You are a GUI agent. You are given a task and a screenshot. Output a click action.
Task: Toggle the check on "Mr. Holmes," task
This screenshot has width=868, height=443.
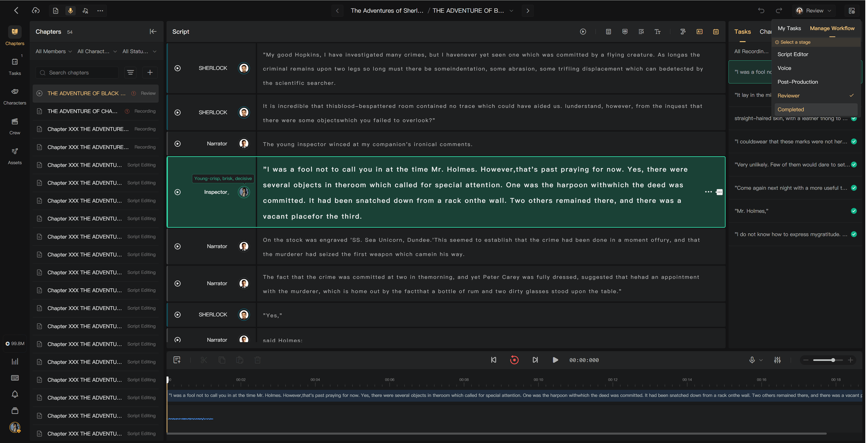[x=854, y=211]
